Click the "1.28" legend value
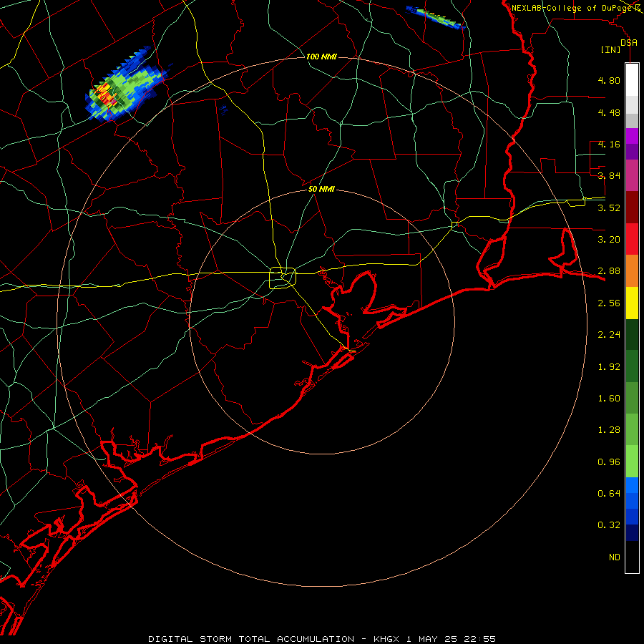644x644 pixels. (x=609, y=430)
